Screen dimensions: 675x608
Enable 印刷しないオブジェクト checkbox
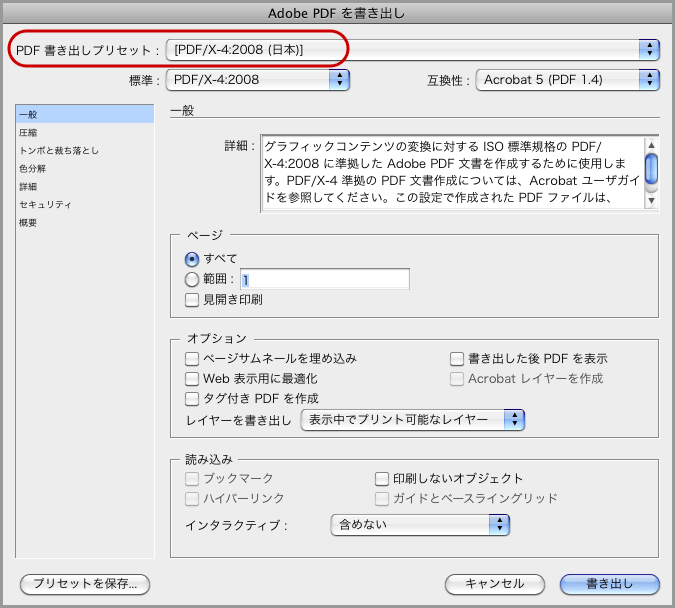(382, 478)
